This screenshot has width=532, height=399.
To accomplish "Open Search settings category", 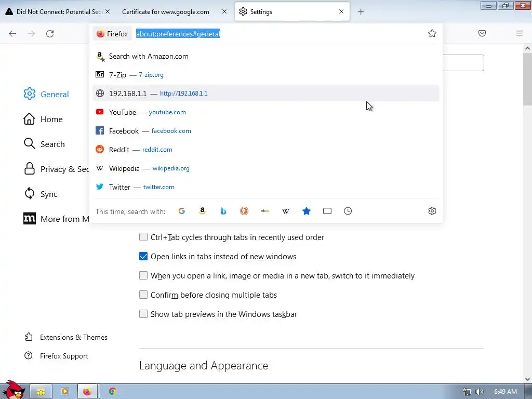I will point(44,144).
